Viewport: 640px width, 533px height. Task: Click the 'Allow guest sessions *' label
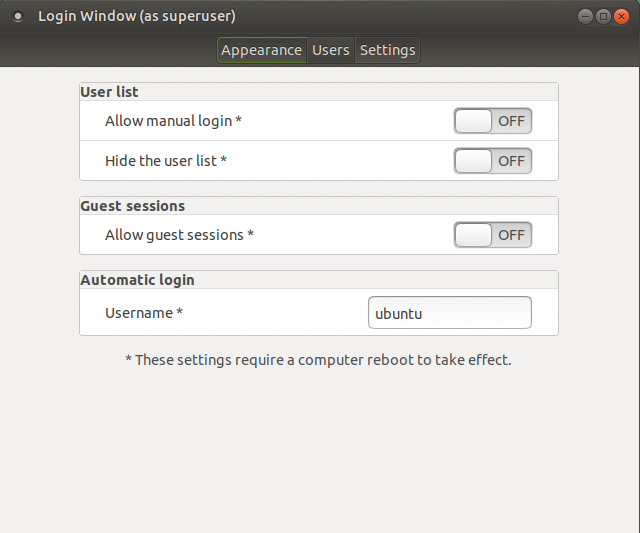[x=179, y=235]
